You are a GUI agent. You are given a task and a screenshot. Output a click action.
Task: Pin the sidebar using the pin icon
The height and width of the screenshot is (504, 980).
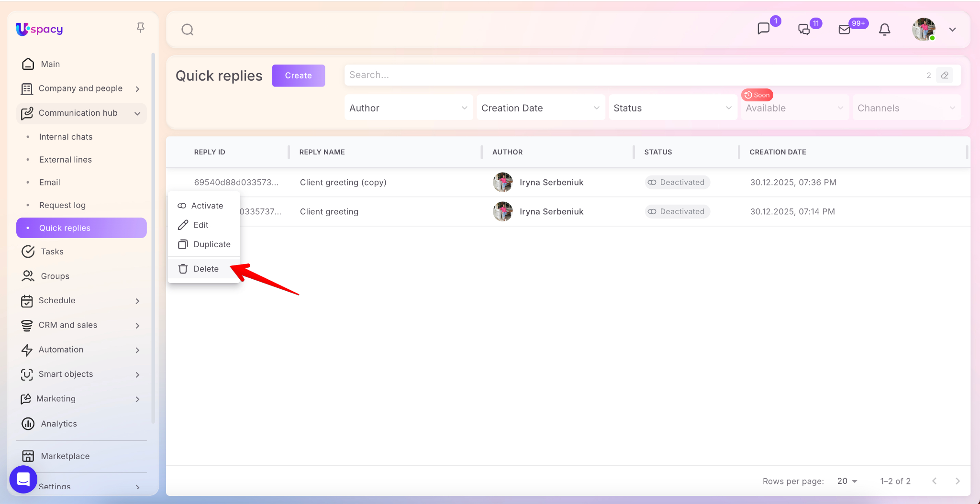coord(140,28)
